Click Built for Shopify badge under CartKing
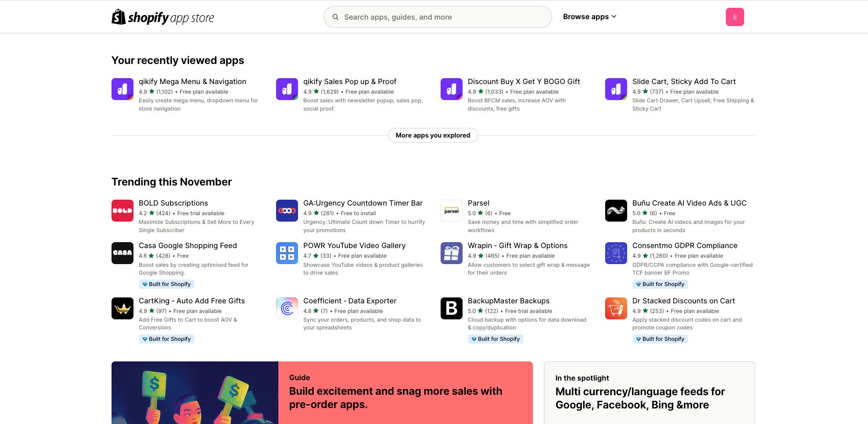 click(x=166, y=339)
